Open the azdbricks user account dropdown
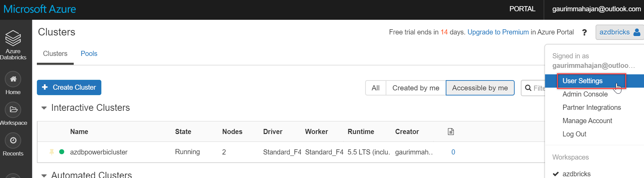This screenshot has width=644, height=178. click(619, 32)
